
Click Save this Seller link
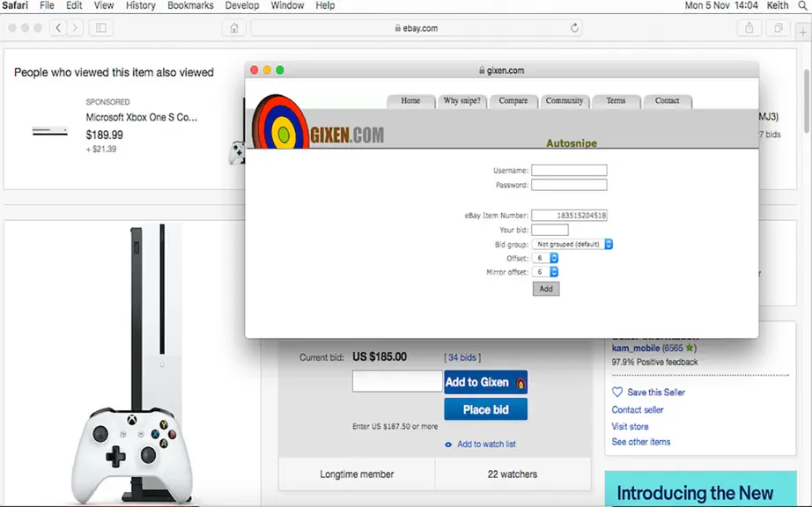(x=656, y=393)
